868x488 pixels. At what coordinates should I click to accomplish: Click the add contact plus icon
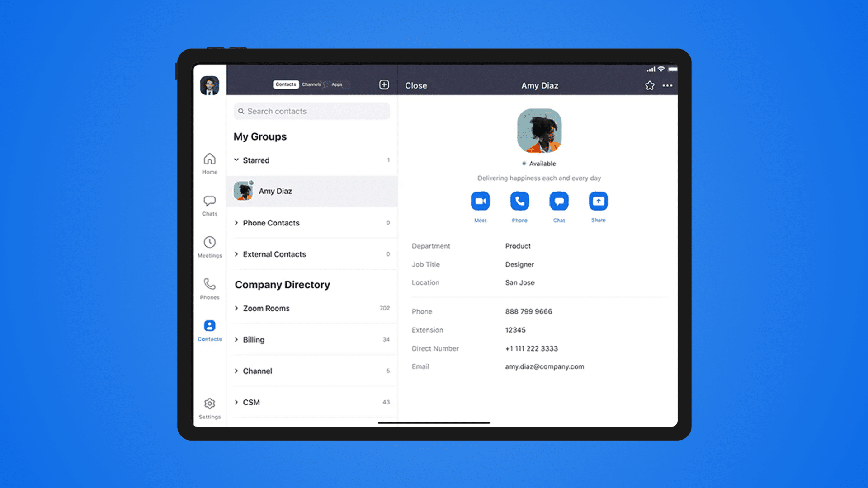384,84
